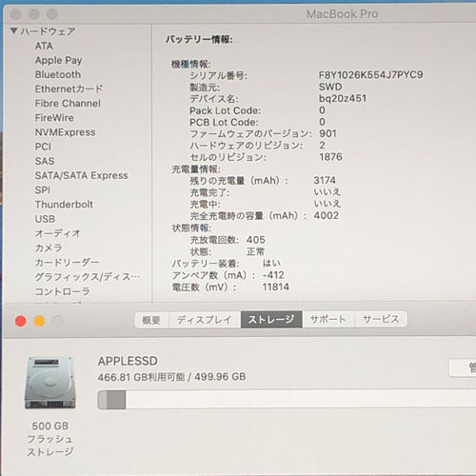
Task: Open the サポート tab
Action: [328, 320]
